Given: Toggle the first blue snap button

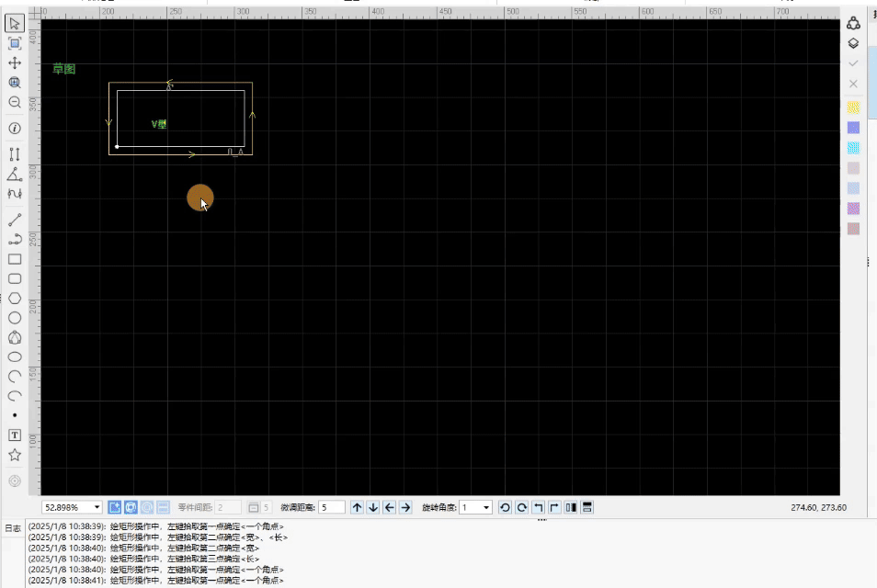Looking at the screenshot, I should [x=115, y=507].
